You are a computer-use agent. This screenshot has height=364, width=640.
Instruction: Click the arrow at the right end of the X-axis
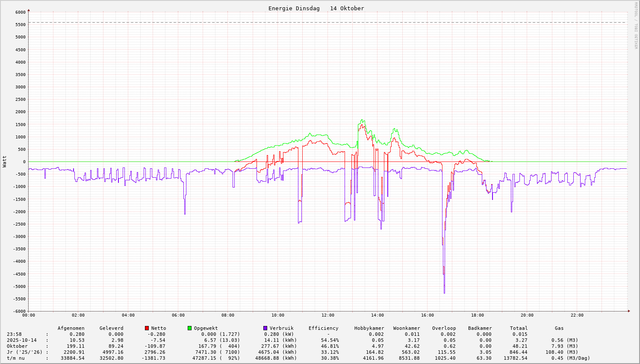(x=629, y=311)
